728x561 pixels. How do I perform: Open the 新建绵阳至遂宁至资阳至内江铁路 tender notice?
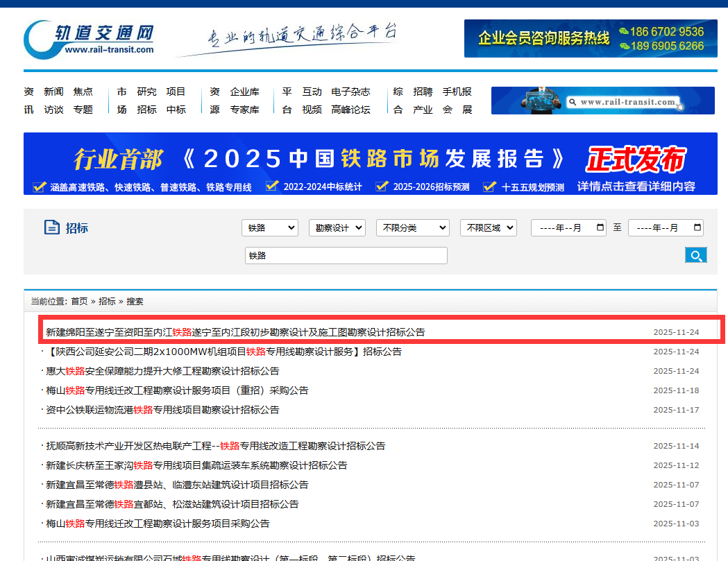point(235,332)
